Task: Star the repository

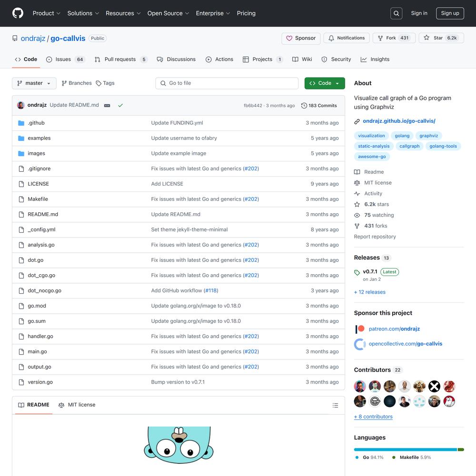Action: click(x=441, y=38)
